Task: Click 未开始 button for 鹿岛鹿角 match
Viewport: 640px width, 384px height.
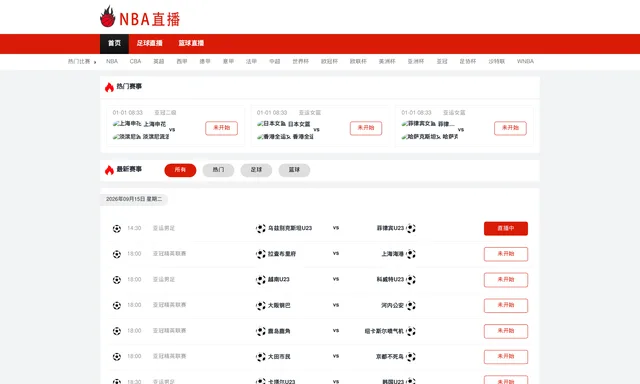Action: point(506,331)
